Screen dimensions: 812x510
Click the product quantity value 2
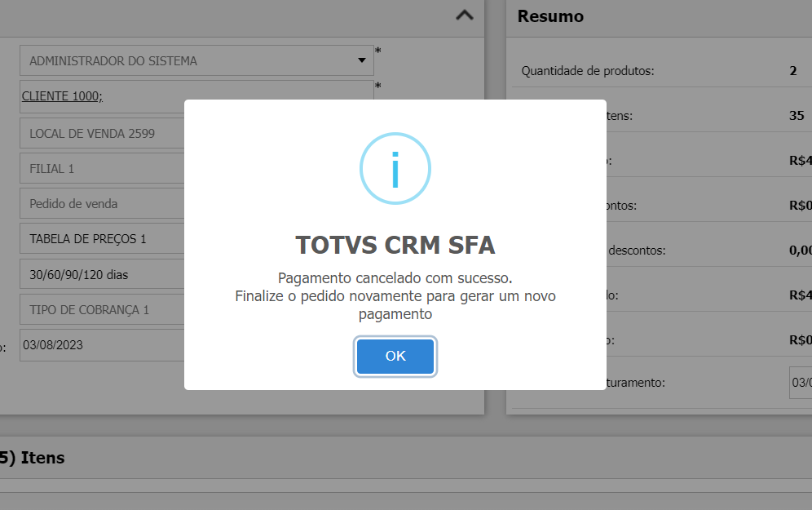(793, 71)
